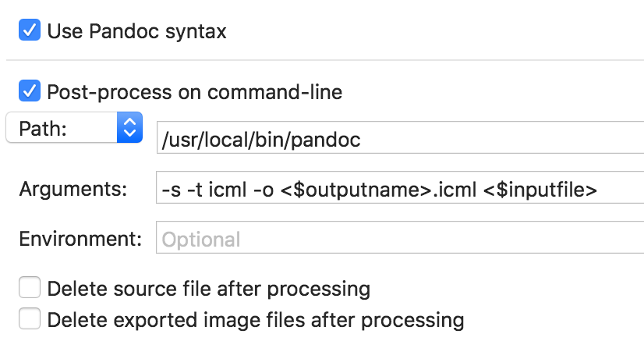Click the blue up-down chevrons beside Path
The height and width of the screenshot is (359, 644).
(129, 127)
